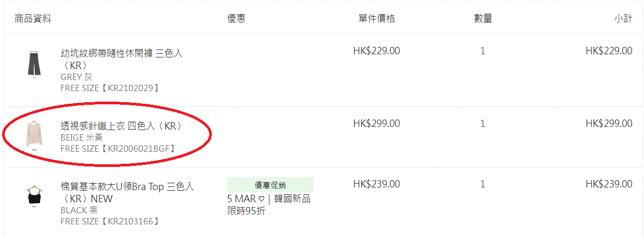Image resolution: width=644 pixels, height=237 pixels.
Task: Select the BEIGE 米黃 colour text
Action: [82, 137]
